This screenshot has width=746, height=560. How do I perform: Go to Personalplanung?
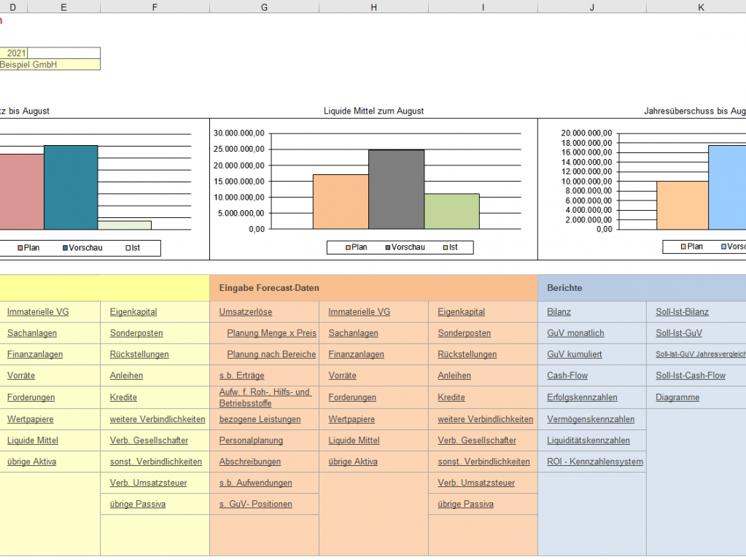point(251,440)
